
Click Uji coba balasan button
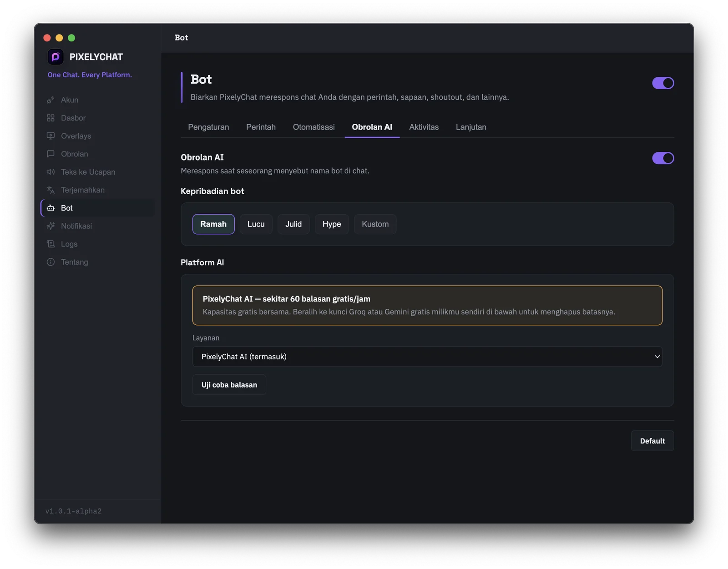tap(229, 385)
